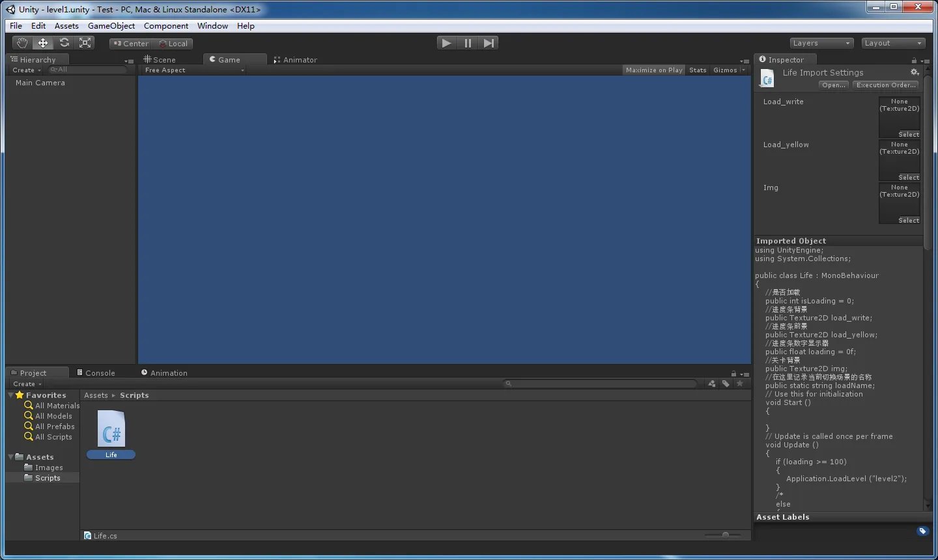Select the Life script thumbnail
Screen dimensions: 938x560
111,429
